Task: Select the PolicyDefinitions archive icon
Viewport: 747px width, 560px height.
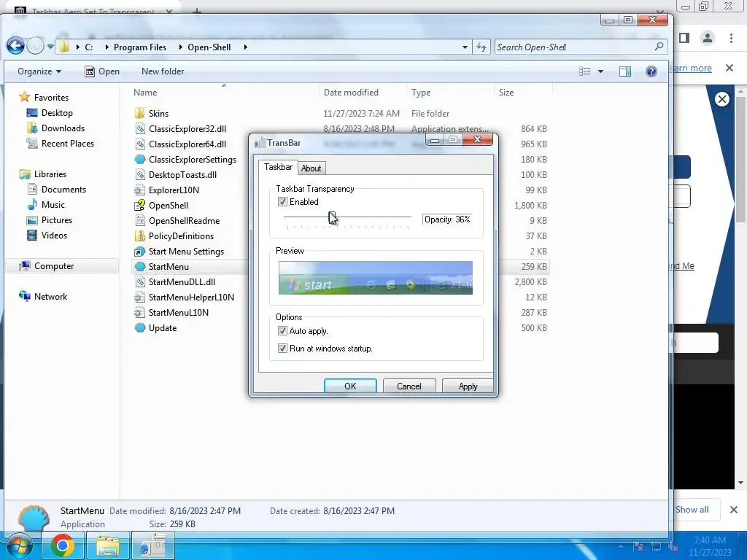Action: [x=139, y=236]
